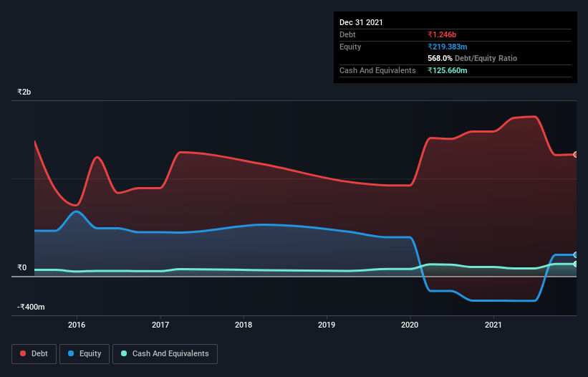
Task: Click the blue Equity endpoint marker
Action: pos(575,255)
